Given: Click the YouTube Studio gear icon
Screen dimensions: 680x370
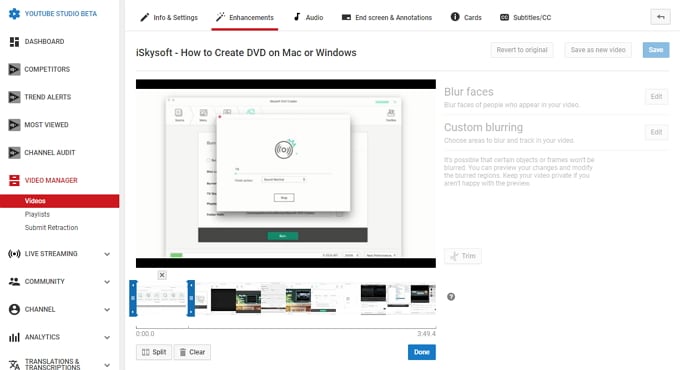Looking at the screenshot, I should coord(14,13).
